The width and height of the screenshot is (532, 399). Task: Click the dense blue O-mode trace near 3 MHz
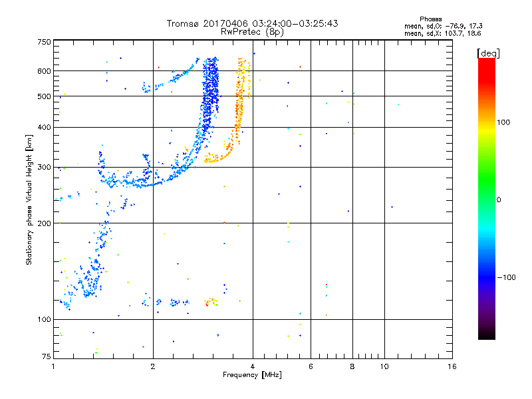pos(209,95)
